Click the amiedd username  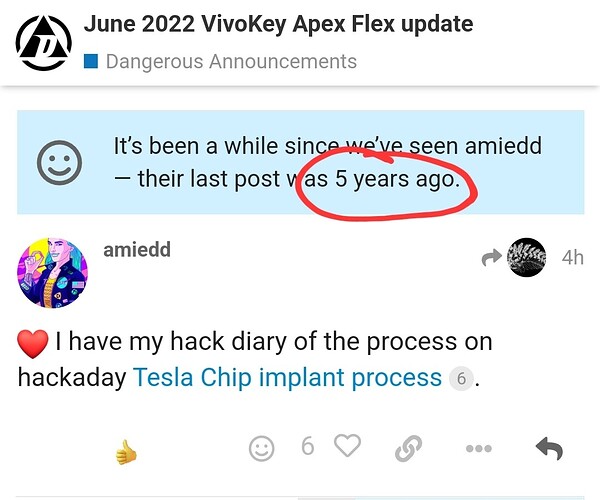pyautogui.click(x=137, y=250)
